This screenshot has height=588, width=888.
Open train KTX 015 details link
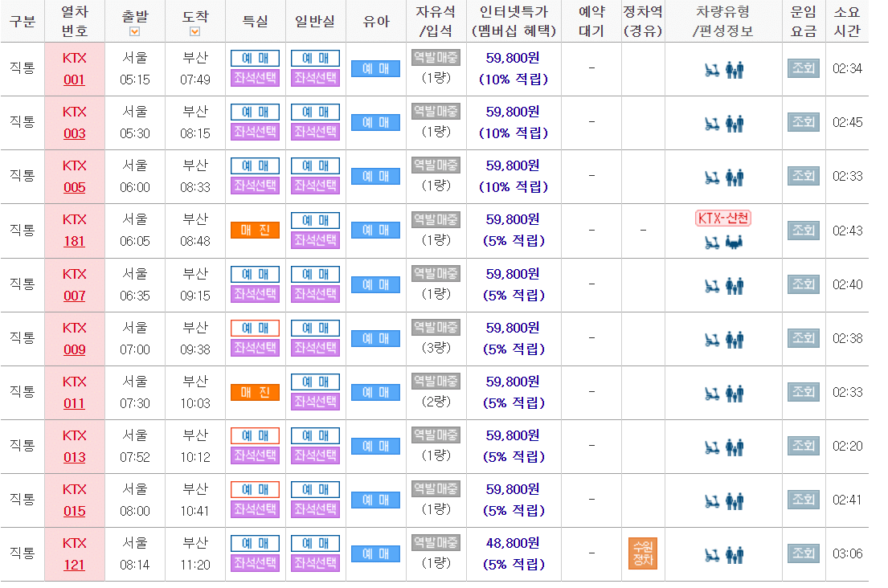(x=74, y=511)
